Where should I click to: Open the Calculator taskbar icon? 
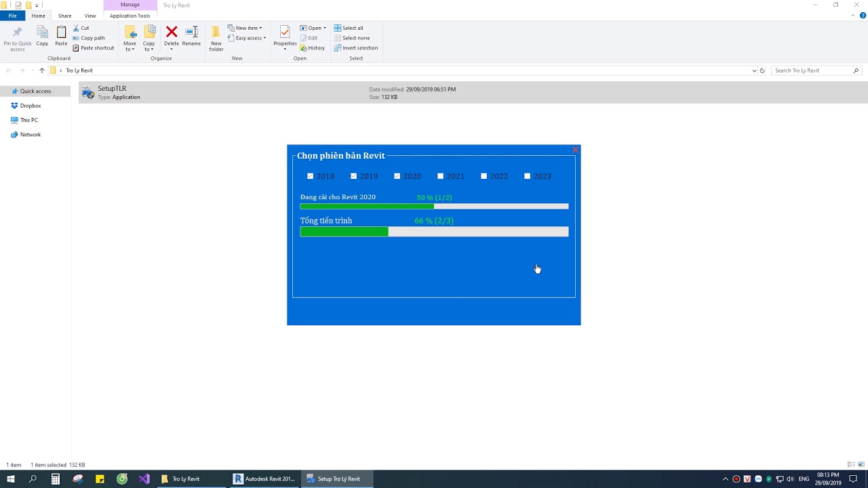click(56, 479)
